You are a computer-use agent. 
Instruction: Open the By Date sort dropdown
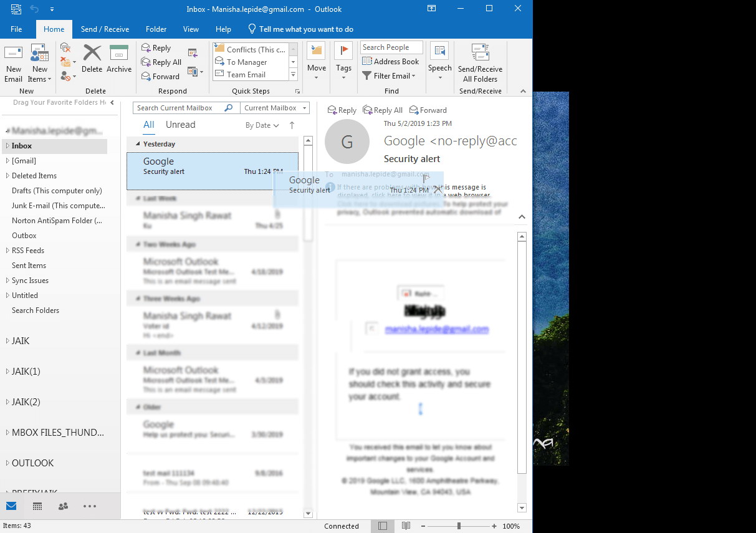[x=262, y=125]
